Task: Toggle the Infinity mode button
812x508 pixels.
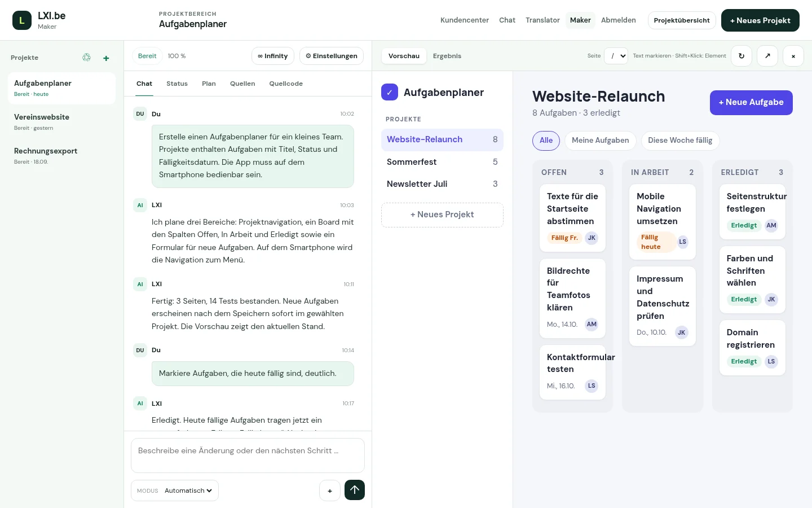Action: tap(273, 56)
